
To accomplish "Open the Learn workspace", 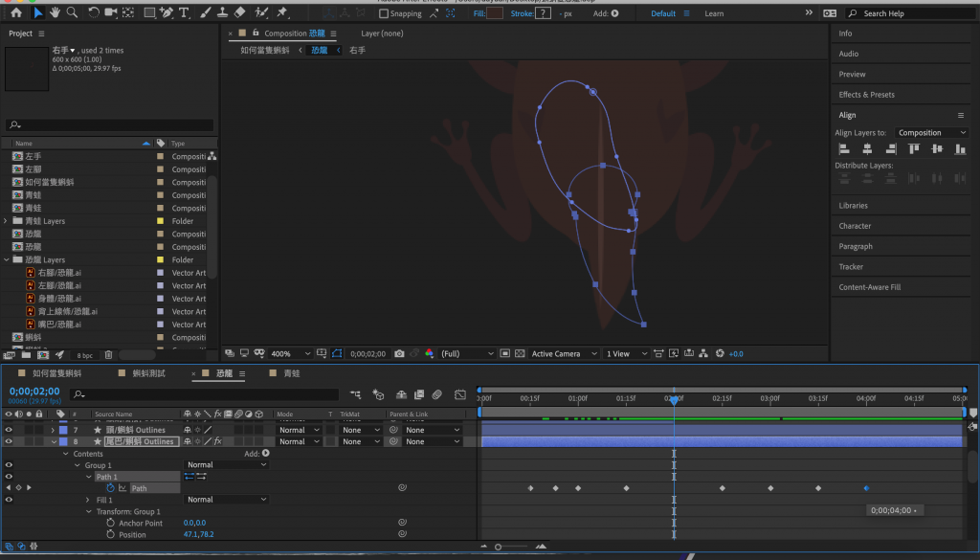I will [714, 13].
